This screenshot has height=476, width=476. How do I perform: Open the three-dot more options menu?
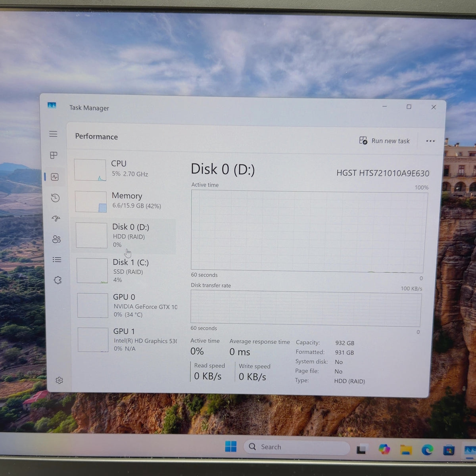pyautogui.click(x=430, y=141)
